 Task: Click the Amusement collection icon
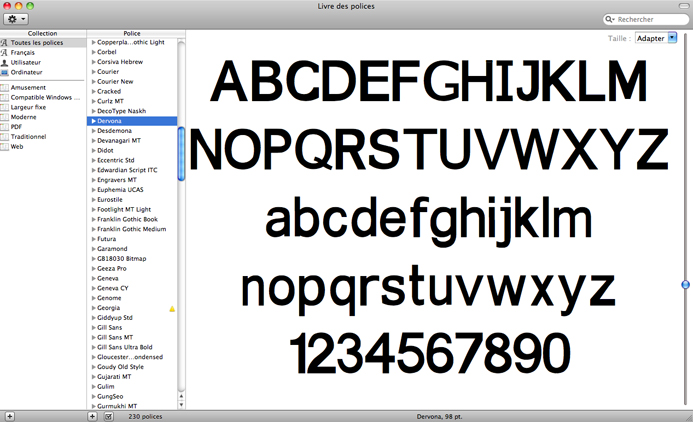tap(4, 87)
